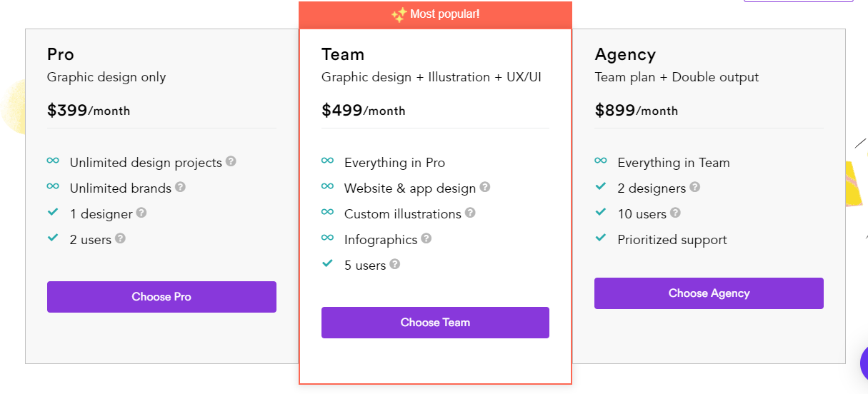Open the purple chat bubble at the right edge
The height and width of the screenshot is (394, 868).
[864, 364]
